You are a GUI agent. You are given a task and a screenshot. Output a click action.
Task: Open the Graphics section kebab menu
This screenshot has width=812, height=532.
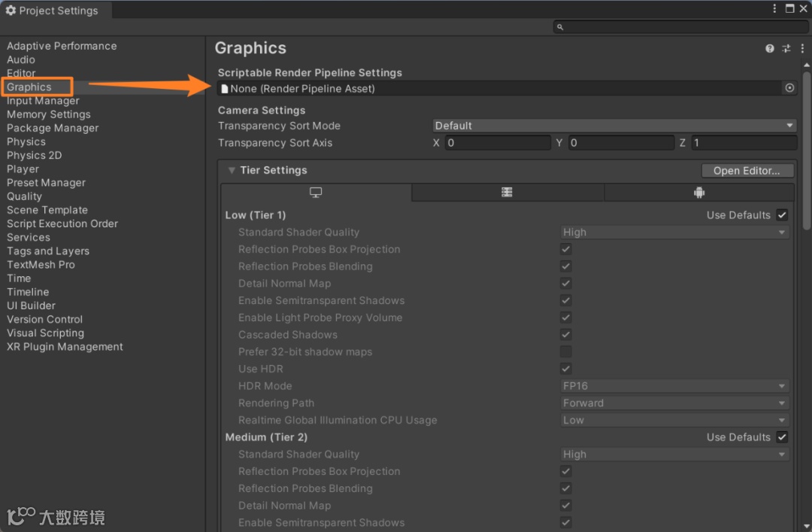(802, 48)
